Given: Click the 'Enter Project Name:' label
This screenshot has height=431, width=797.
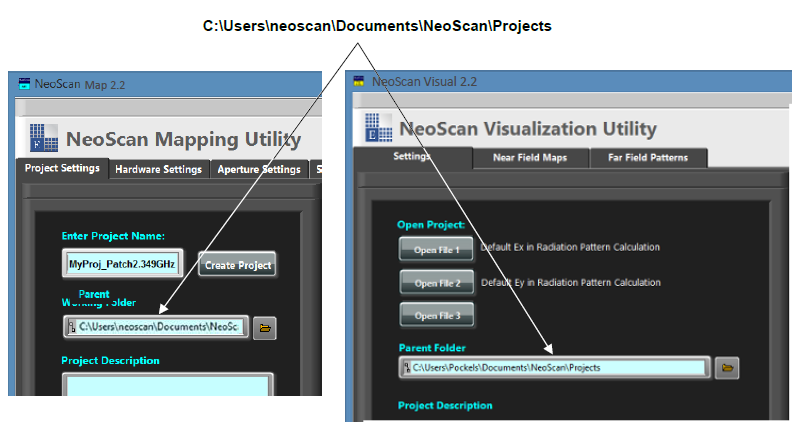Looking at the screenshot, I should (113, 236).
